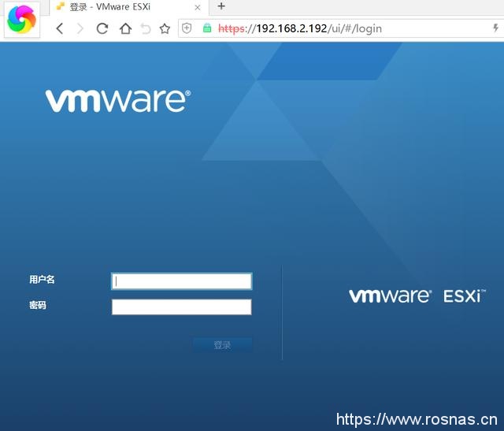Open the colorful 360 browser logo menu

click(x=21, y=20)
